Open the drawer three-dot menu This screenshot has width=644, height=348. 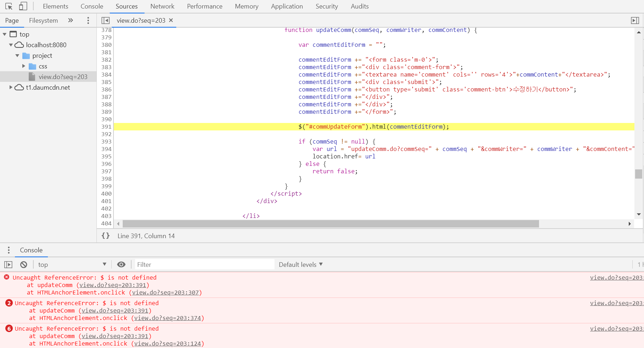click(x=9, y=250)
